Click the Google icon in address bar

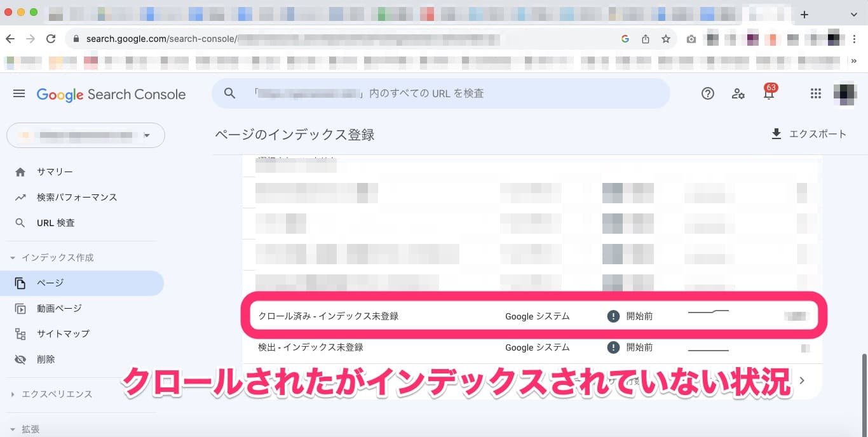click(625, 39)
